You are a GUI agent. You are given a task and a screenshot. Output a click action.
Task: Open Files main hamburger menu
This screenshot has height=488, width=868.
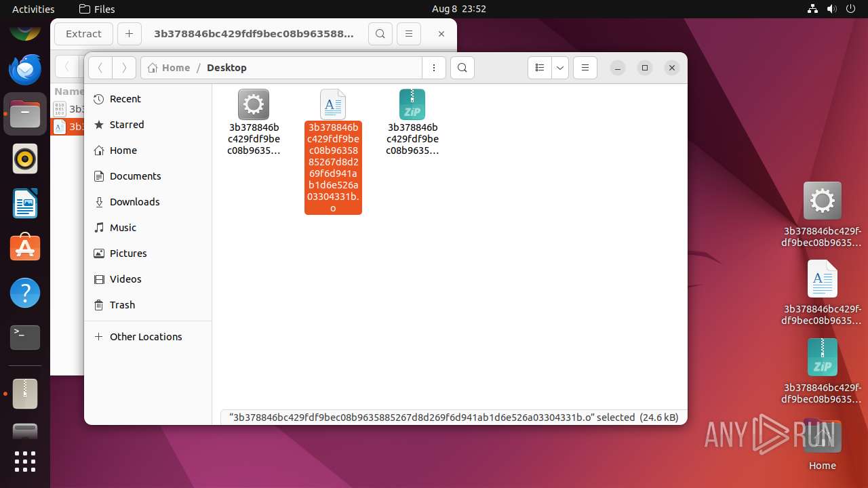[x=585, y=68]
